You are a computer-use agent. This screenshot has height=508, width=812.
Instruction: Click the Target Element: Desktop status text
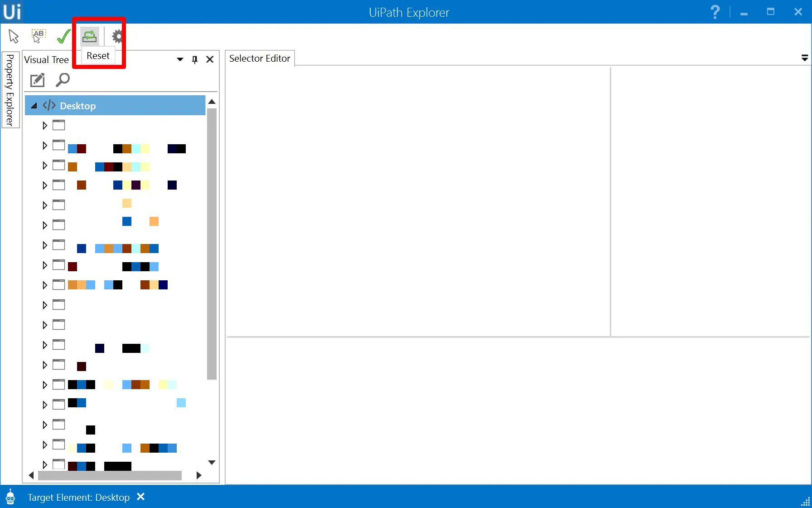[79, 498]
